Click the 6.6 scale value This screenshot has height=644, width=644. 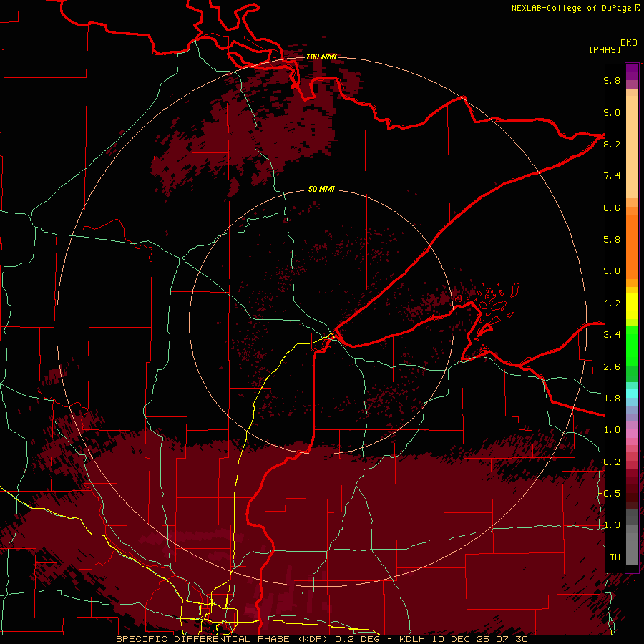pyautogui.click(x=612, y=208)
